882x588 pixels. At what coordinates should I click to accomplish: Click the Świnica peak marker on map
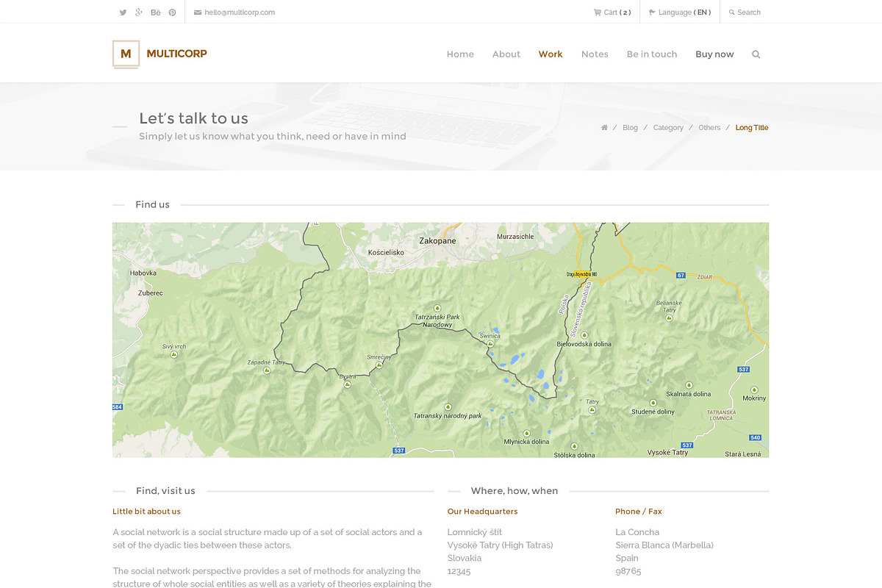[x=490, y=343]
